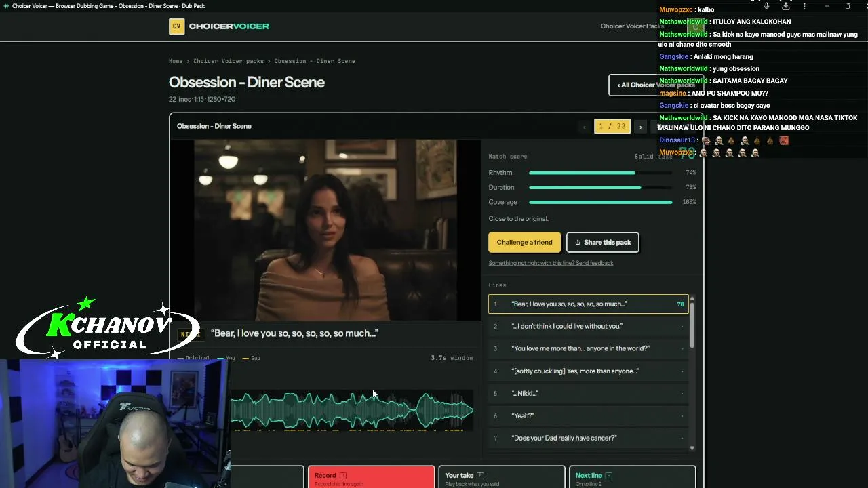Viewport: 868px width, 488px height.
Task: Click the Coverage score bar
Action: click(x=600, y=202)
